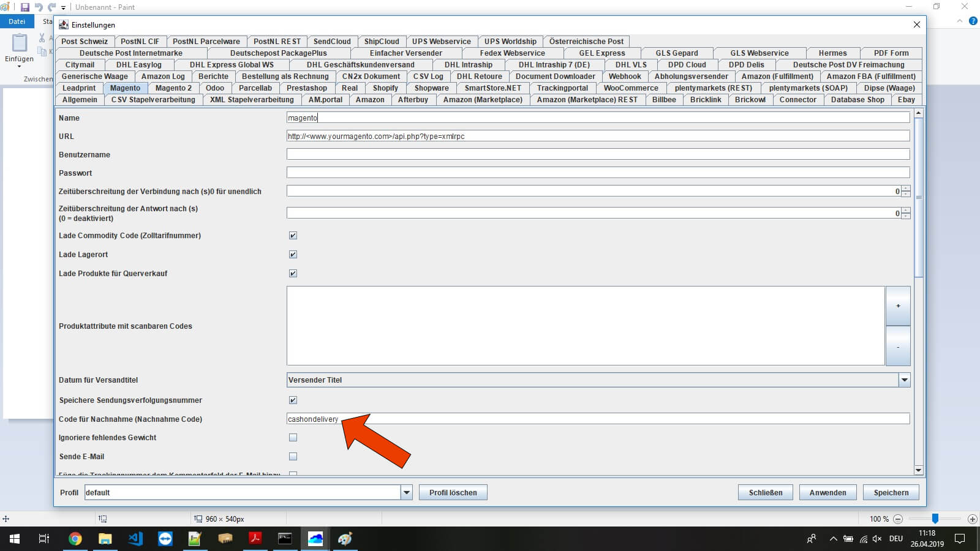Viewport: 980px width, 551px height.
Task: Click scrollbar down arrow in settings
Action: [918, 470]
